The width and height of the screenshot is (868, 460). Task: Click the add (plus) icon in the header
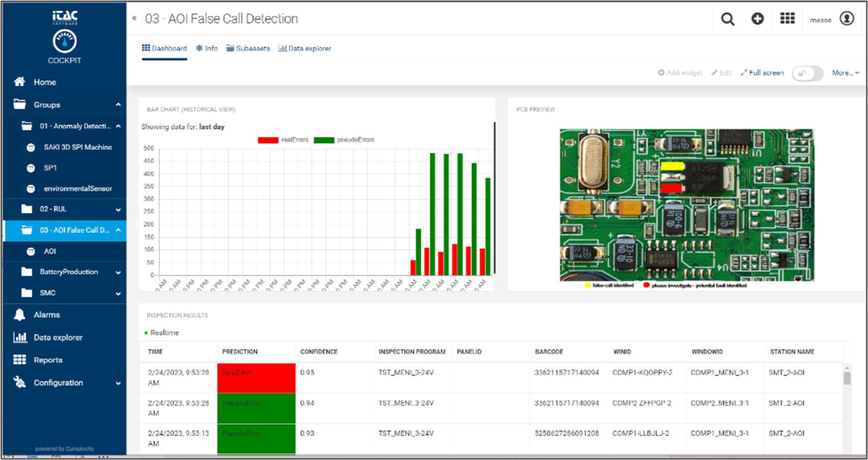pos(757,18)
